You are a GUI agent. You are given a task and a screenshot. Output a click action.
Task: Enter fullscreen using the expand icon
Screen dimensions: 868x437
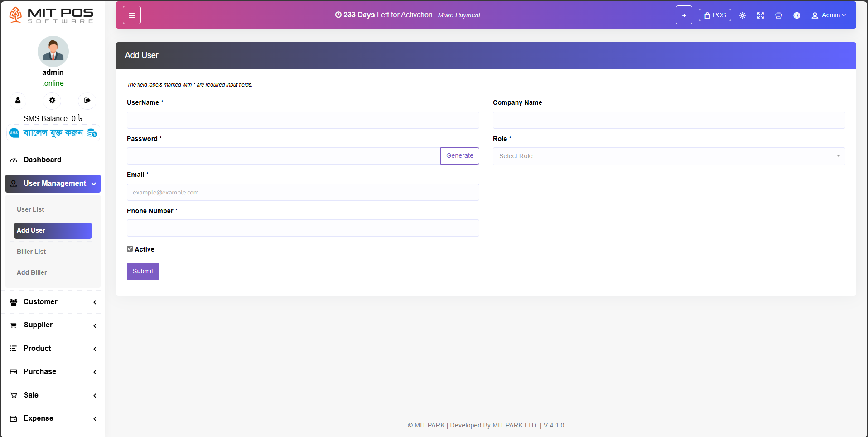tap(760, 15)
